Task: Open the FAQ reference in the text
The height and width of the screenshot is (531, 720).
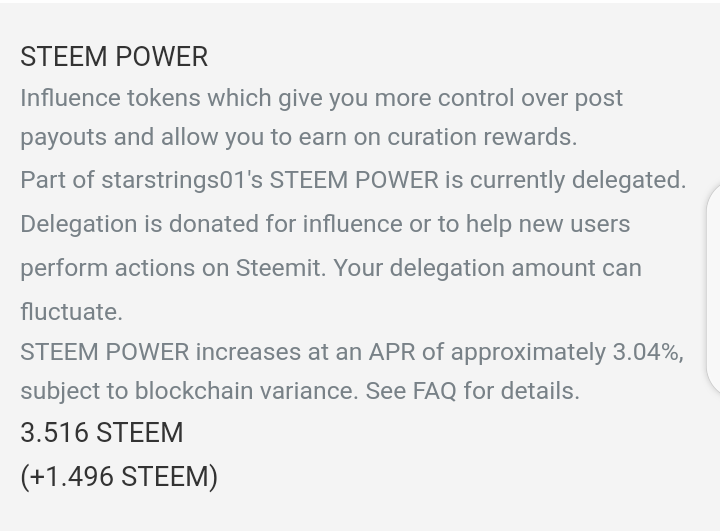Action: point(434,391)
